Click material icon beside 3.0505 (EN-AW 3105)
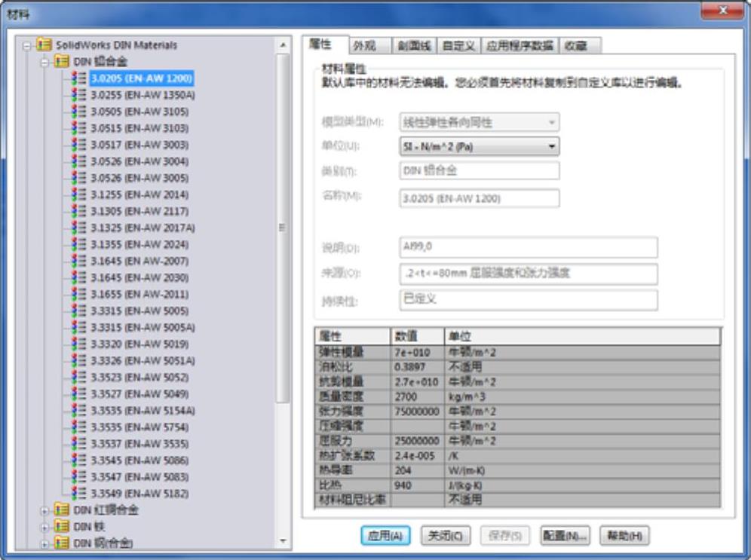Viewport: 751px width, 560px height. coord(79,112)
